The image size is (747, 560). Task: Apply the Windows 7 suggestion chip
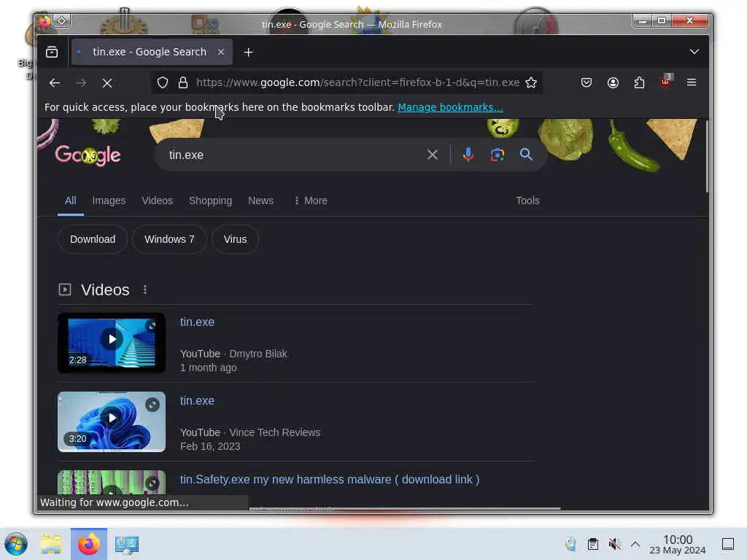169,239
